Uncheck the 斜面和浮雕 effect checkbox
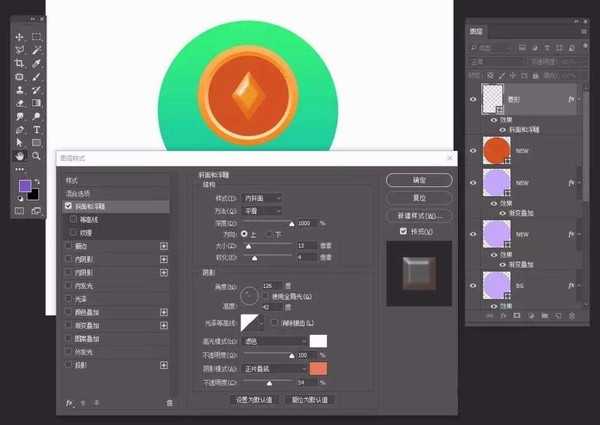Image resolution: width=600 pixels, height=425 pixels. pyautogui.click(x=68, y=206)
